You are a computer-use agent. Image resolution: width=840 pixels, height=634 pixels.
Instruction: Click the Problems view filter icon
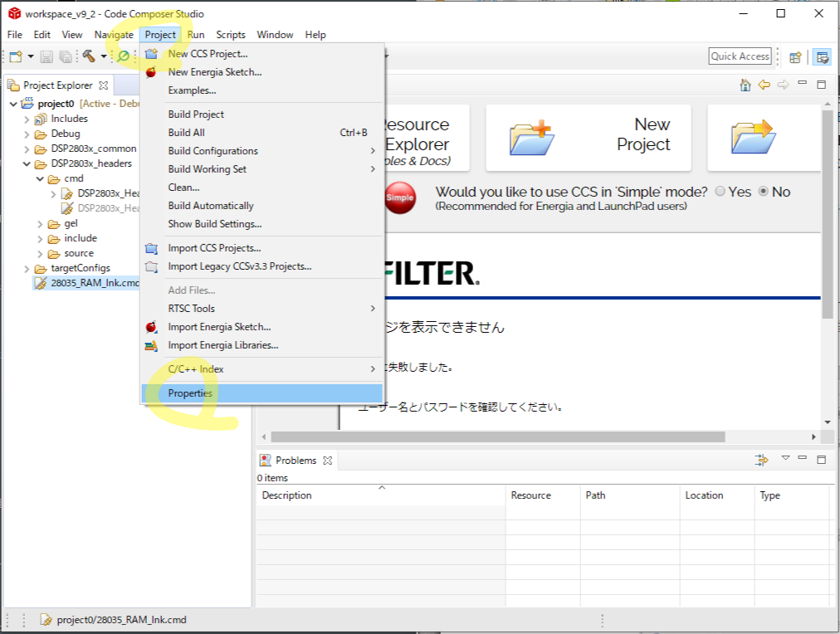click(761, 460)
